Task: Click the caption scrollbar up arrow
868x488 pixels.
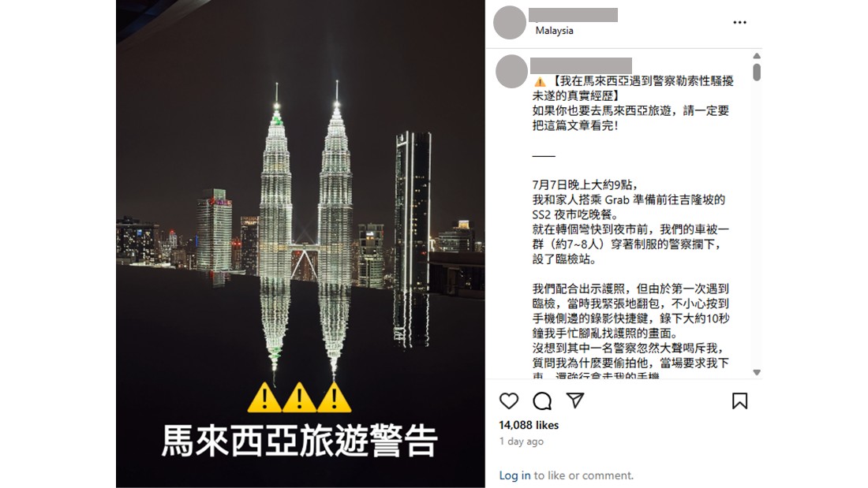Action: point(757,56)
